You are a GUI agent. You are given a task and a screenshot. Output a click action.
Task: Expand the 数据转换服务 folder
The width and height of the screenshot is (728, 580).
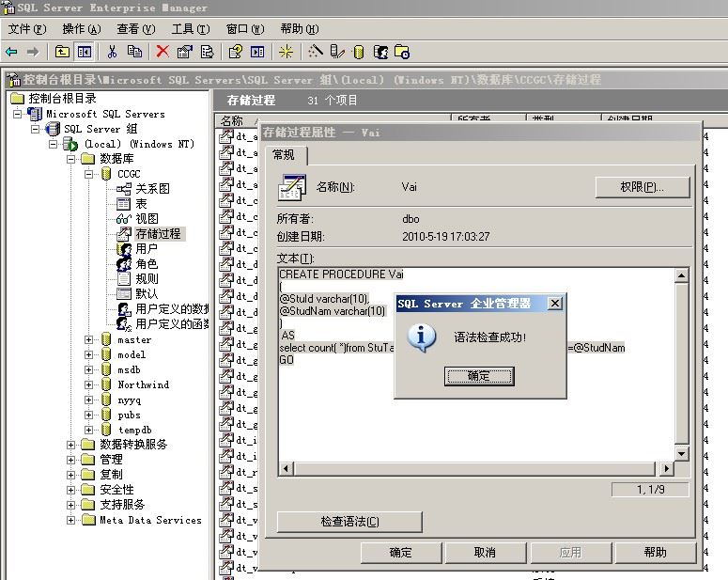pos(70,445)
